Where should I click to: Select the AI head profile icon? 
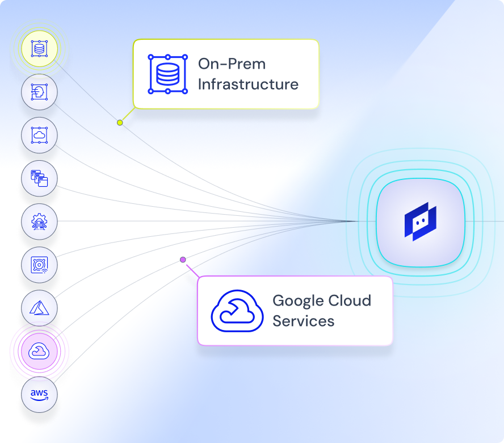(39, 92)
